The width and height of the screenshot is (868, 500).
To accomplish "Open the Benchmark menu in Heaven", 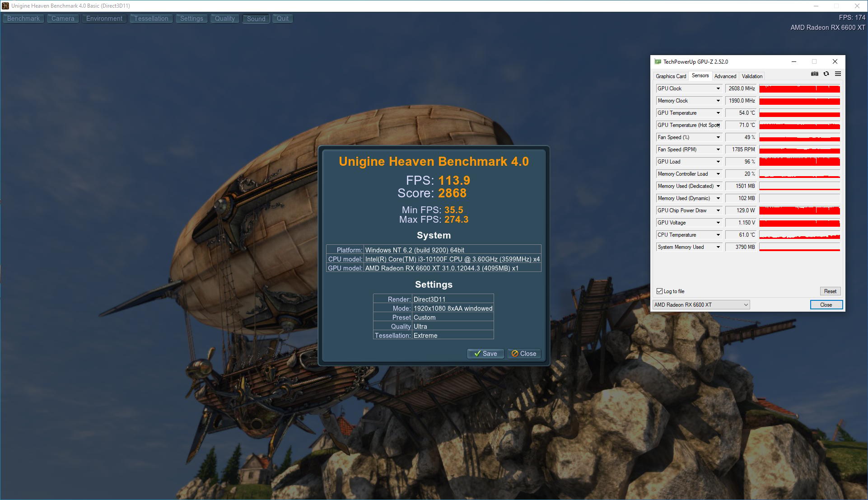I will click(x=23, y=19).
